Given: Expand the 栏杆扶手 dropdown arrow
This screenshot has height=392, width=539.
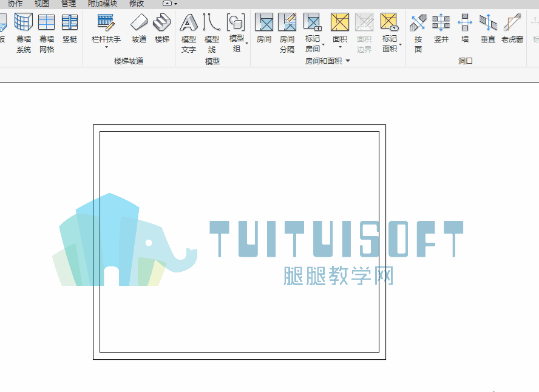Looking at the screenshot, I should 106,47.
